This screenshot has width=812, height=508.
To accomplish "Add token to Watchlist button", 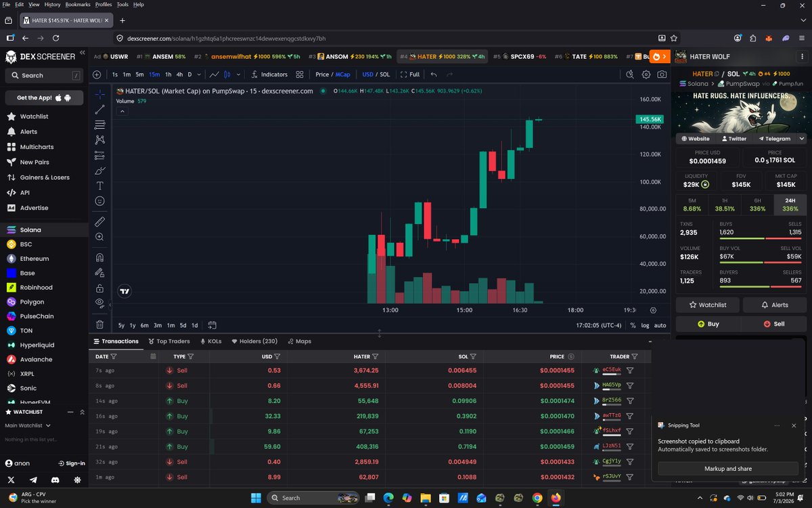I will pos(708,305).
